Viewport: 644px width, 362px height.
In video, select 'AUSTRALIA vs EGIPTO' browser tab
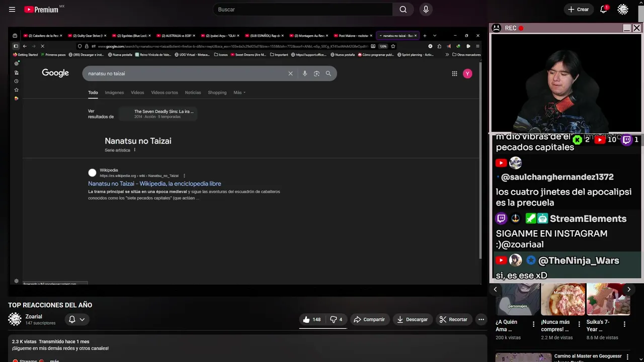pos(175,36)
